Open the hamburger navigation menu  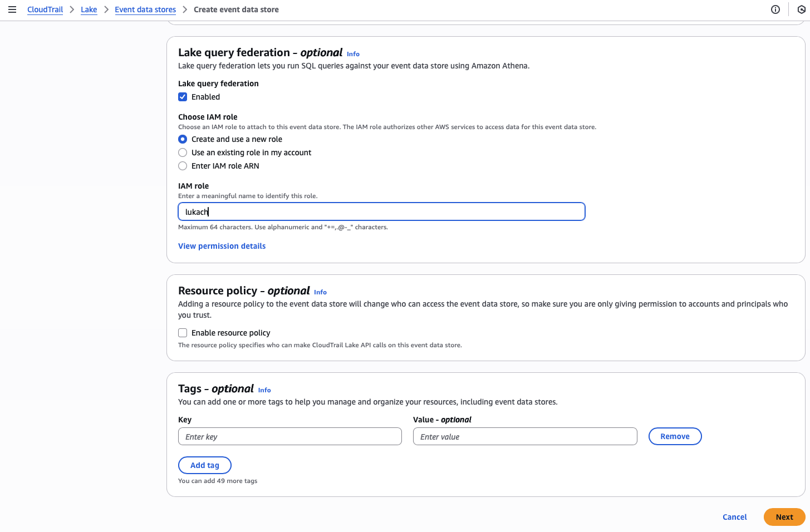click(12, 9)
